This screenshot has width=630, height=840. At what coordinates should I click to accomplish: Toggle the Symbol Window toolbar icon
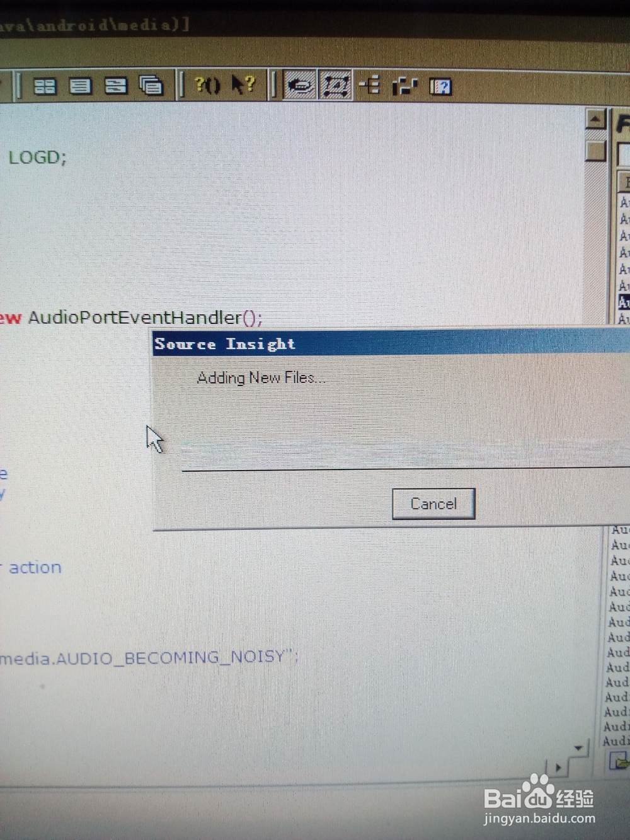pos(301,85)
